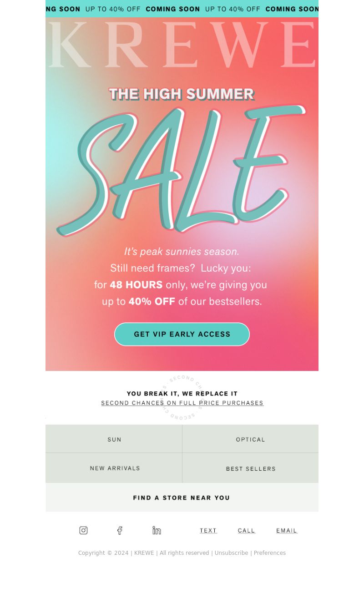Click You Break It, We Replace It heading
The width and height of the screenshot is (364, 604).
(x=182, y=394)
